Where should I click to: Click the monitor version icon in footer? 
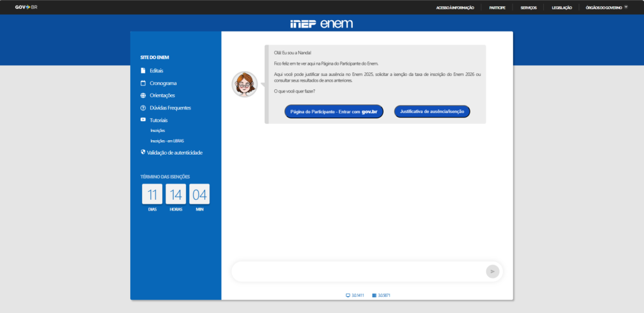click(x=348, y=295)
